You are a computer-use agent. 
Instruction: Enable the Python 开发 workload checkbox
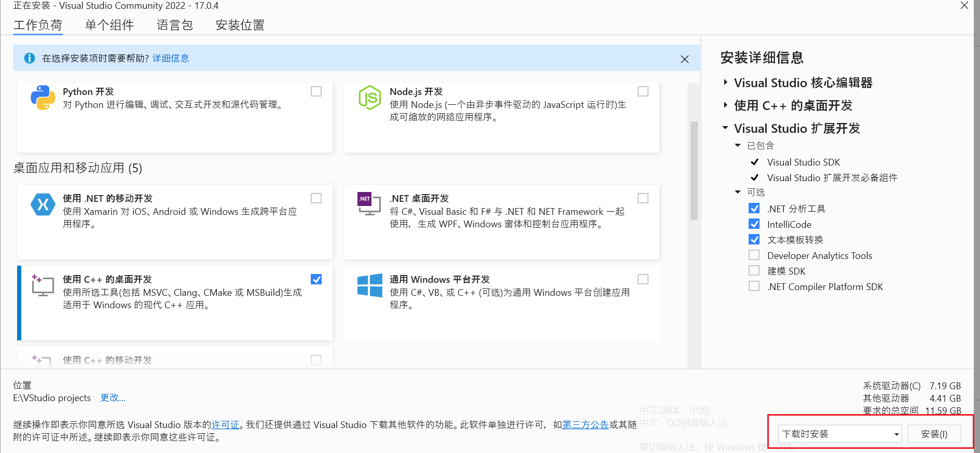pyautogui.click(x=316, y=91)
